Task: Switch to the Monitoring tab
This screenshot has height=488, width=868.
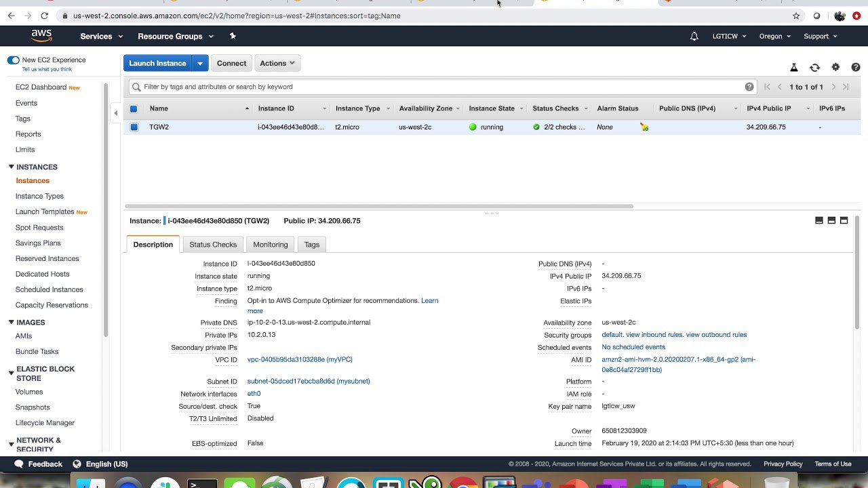Action: 271,244
